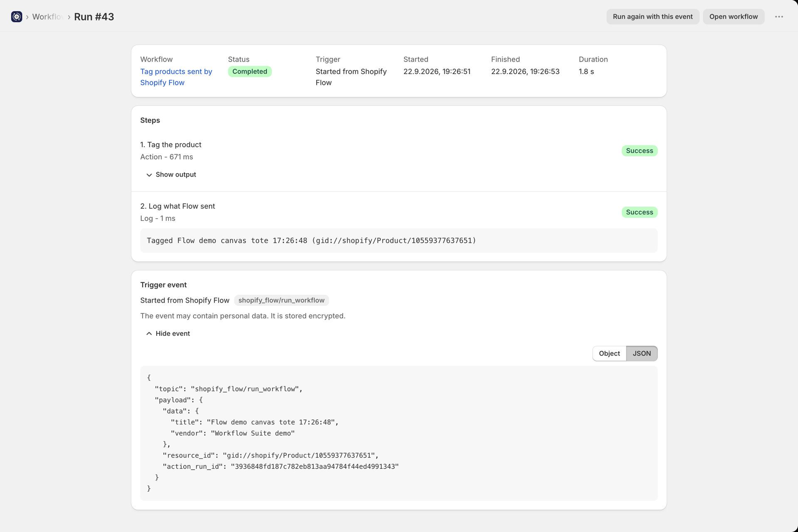This screenshot has width=798, height=532.
Task: Click the up chevron beside Hide event
Action: click(149, 334)
